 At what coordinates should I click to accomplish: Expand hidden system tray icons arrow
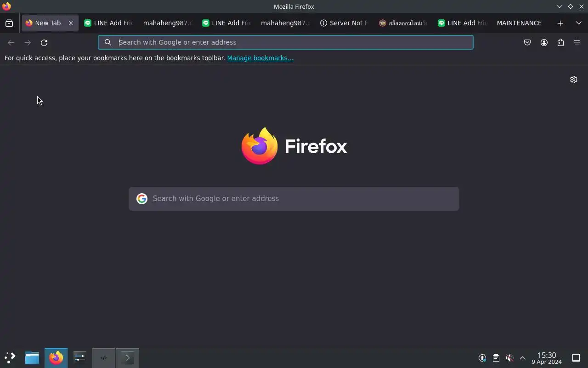coord(522,358)
